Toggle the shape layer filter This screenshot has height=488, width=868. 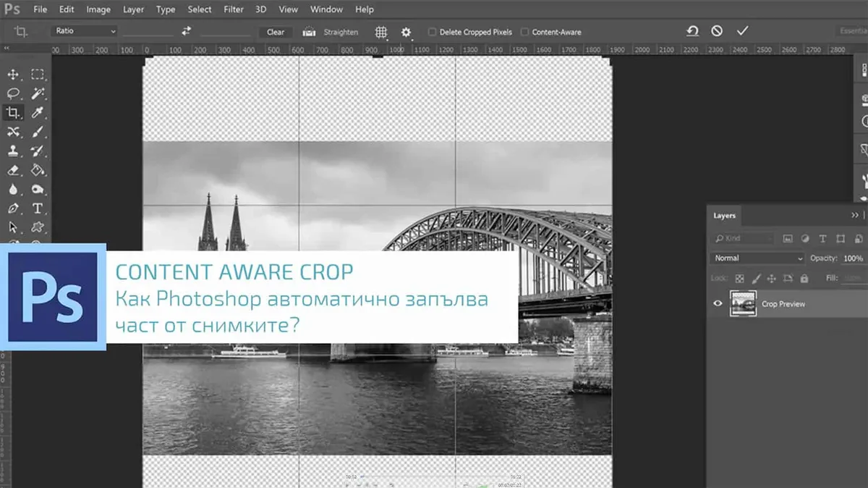(840, 238)
